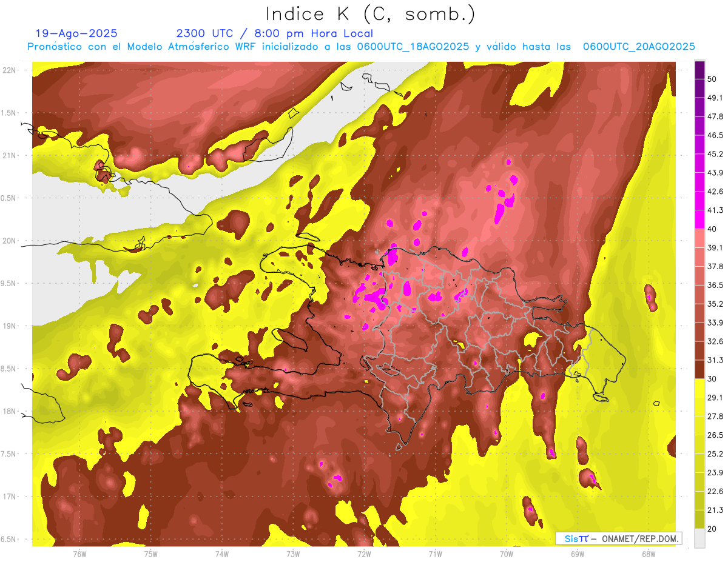
Task: Click the colorbar label '26.5'
Action: [x=715, y=435]
